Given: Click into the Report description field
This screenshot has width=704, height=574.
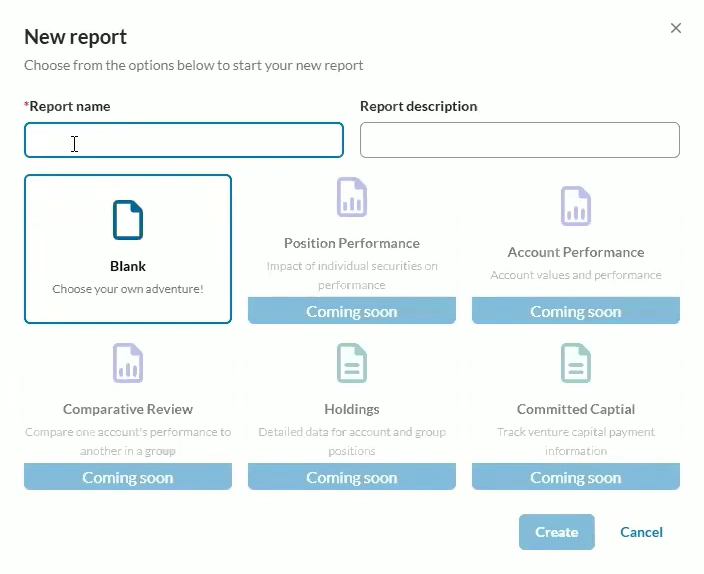Looking at the screenshot, I should (520, 140).
